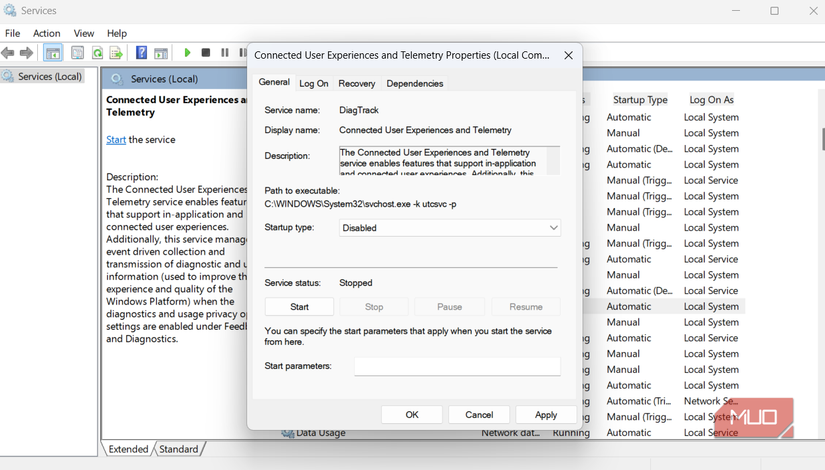
Task: Click the DiagTrack service name value
Action: pos(359,110)
